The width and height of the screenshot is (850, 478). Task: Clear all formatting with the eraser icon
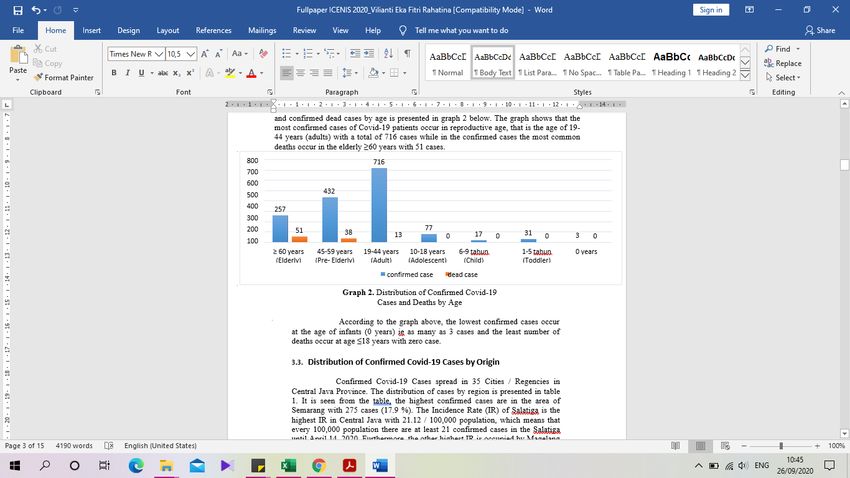click(x=263, y=54)
